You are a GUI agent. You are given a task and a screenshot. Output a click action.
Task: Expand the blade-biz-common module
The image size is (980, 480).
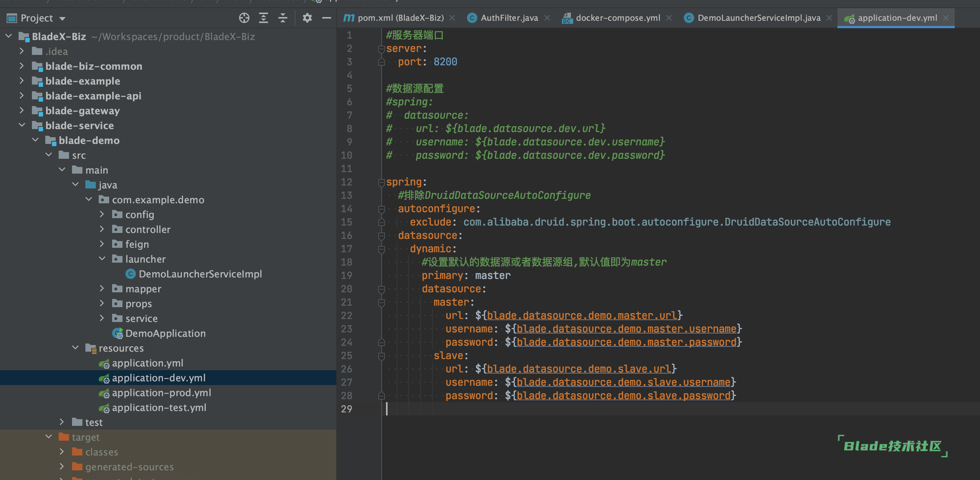tap(22, 66)
